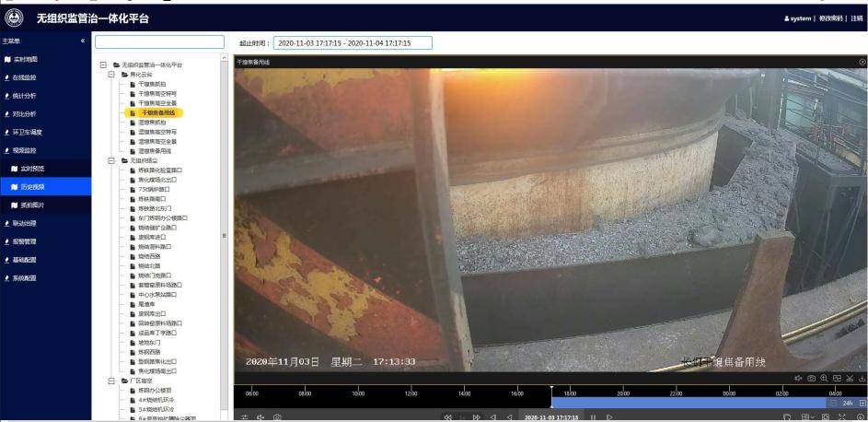Mute audio using the speaker icon in the bottom bar

pyautogui.click(x=260, y=417)
